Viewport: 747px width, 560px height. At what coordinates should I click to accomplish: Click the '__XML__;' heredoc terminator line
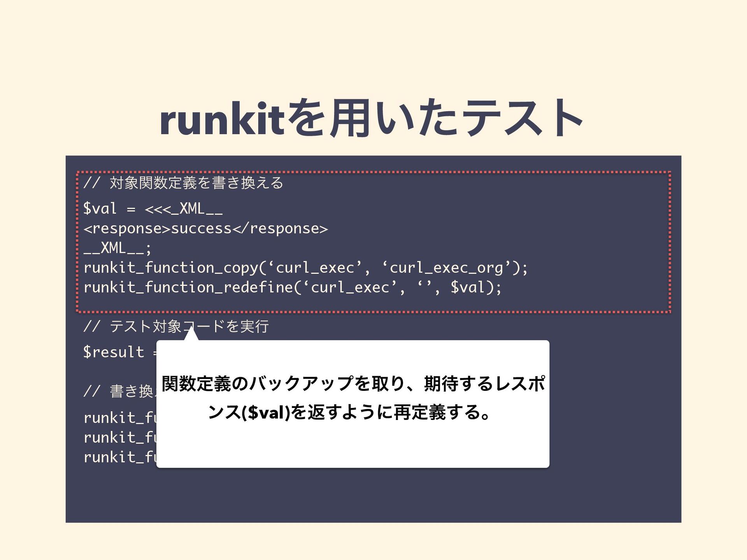coord(117,248)
